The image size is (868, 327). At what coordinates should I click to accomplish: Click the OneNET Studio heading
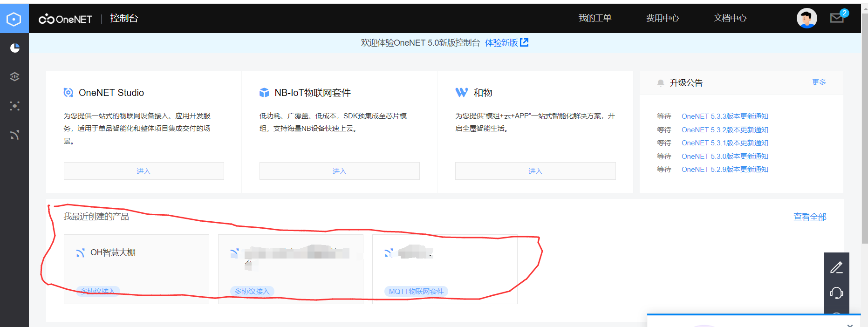pos(111,93)
